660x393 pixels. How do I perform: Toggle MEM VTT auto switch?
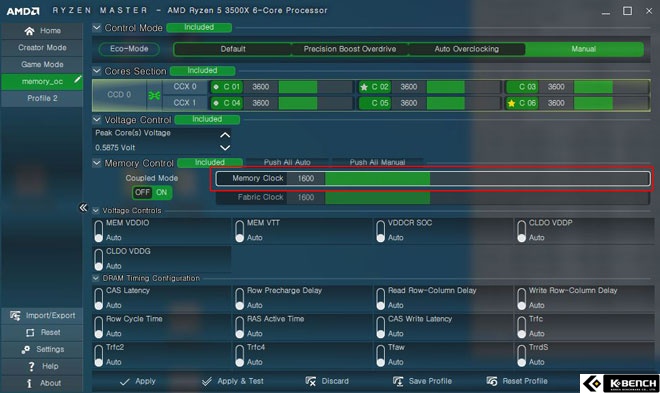click(240, 231)
